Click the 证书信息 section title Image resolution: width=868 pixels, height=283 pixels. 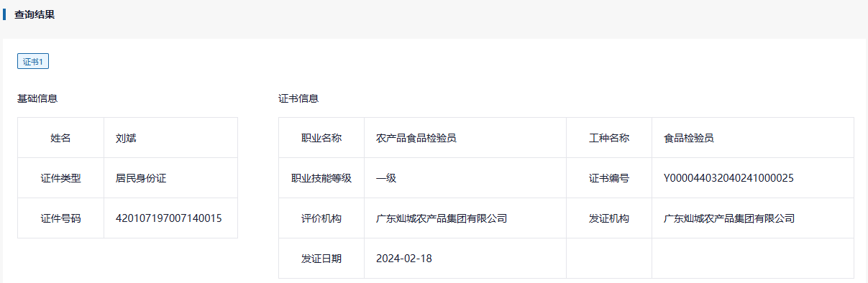(298, 98)
